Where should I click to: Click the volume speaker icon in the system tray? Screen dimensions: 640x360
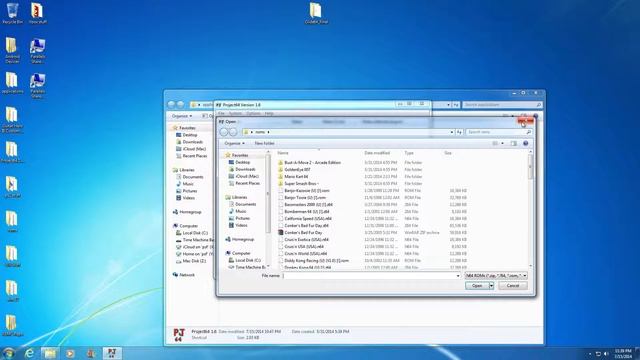click(x=606, y=353)
